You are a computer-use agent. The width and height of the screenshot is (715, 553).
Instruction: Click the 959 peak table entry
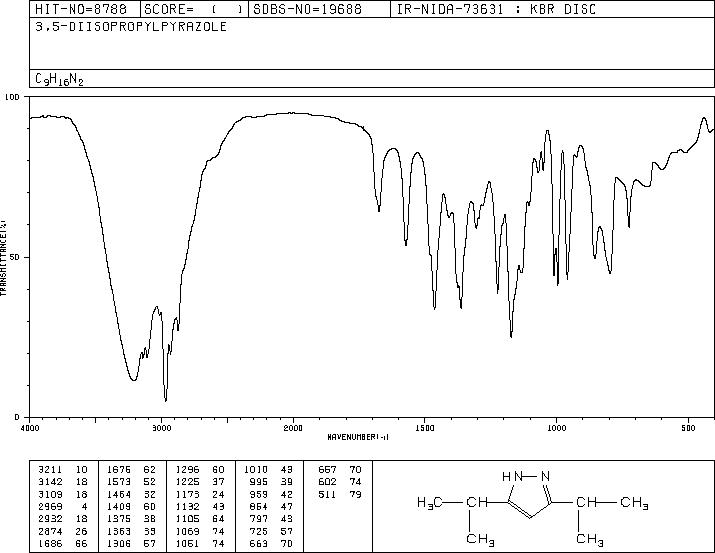pyautogui.click(x=272, y=494)
